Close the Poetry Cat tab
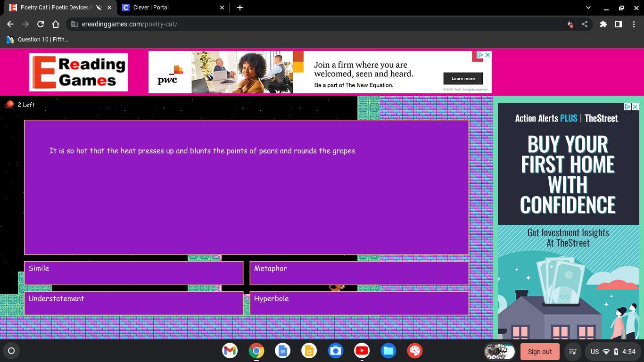Viewport: 644px width, 362px height. [109, 8]
